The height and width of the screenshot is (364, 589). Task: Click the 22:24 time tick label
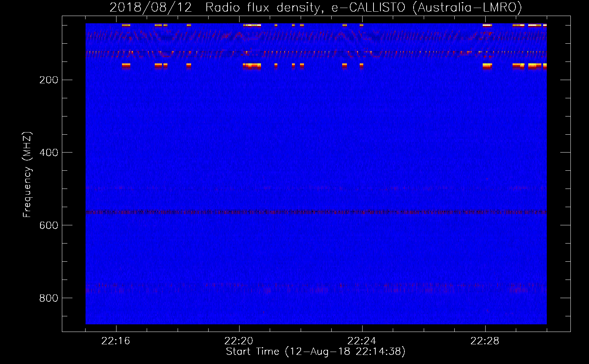point(362,341)
